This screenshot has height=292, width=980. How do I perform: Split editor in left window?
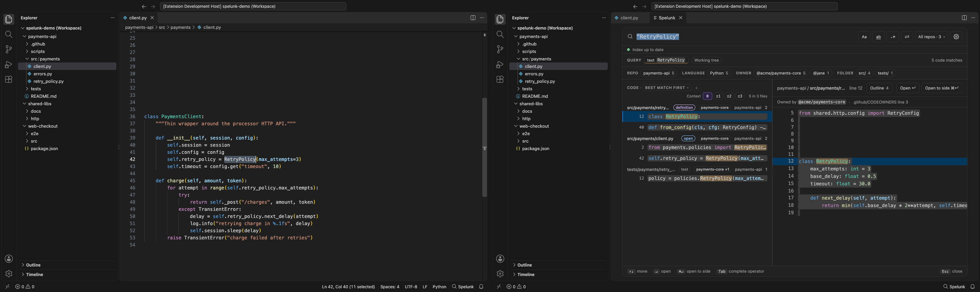[473, 18]
